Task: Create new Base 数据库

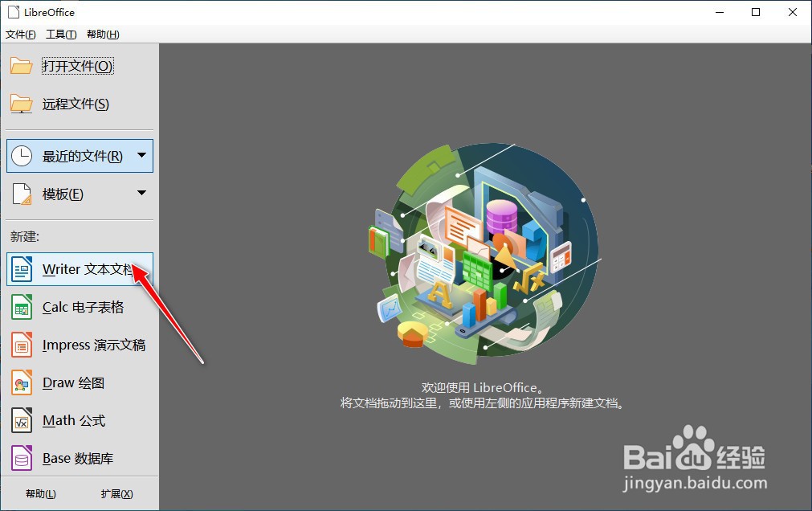Action: tap(80, 458)
